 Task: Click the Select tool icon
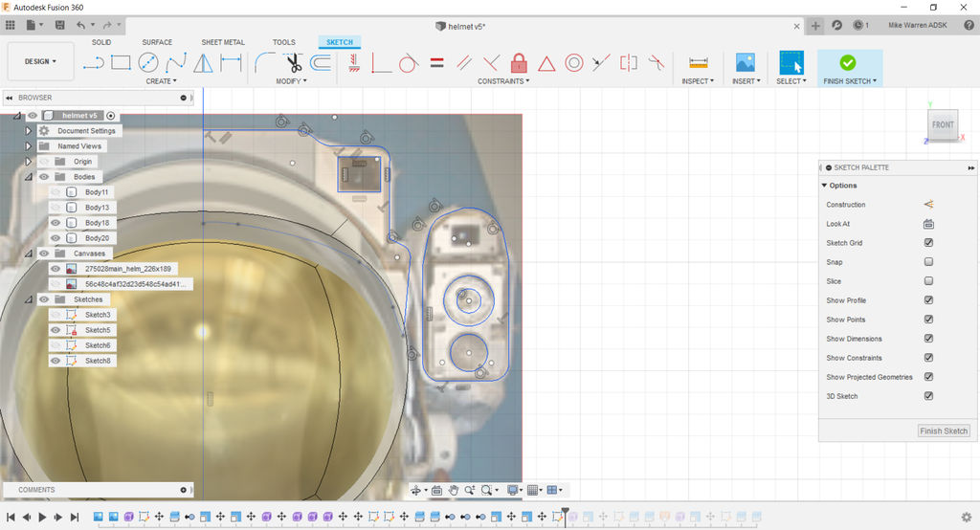(791, 62)
